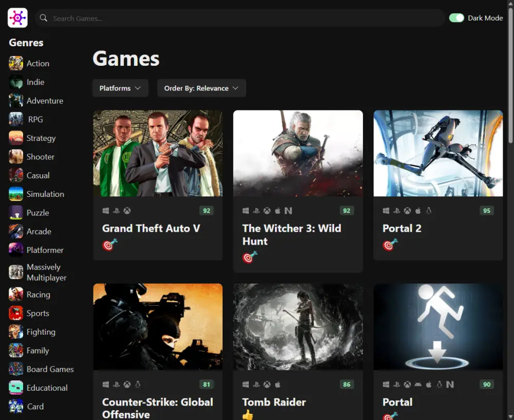Select the Action genre label

(x=38, y=63)
